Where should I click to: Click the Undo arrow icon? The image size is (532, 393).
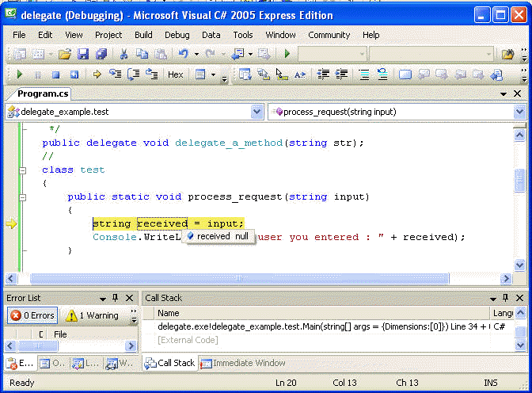pyautogui.click(x=184, y=54)
